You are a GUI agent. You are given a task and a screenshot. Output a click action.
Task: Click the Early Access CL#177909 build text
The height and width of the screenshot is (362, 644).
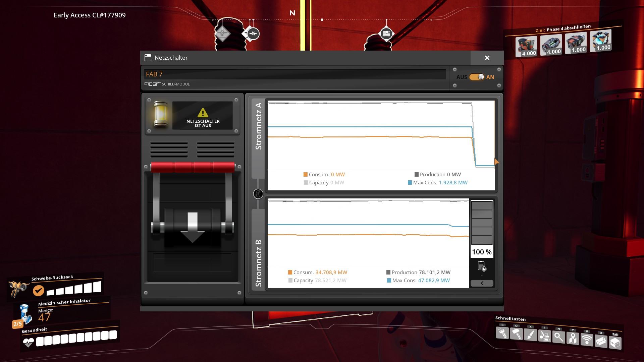[90, 15]
